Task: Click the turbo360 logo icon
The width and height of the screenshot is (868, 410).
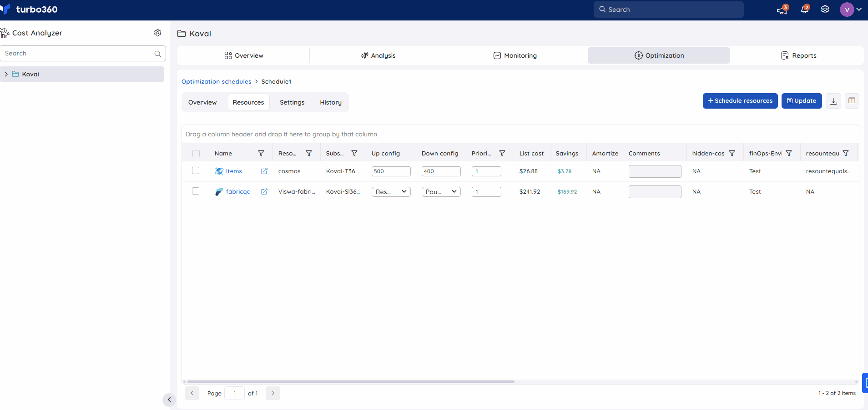Action: pos(5,10)
